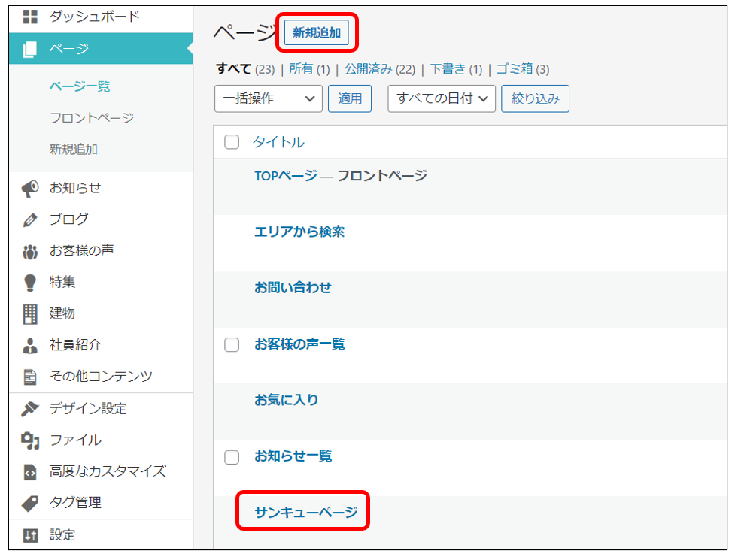Click the megaphone icon for お知らせ
This screenshot has width=735, height=560.
(x=29, y=189)
